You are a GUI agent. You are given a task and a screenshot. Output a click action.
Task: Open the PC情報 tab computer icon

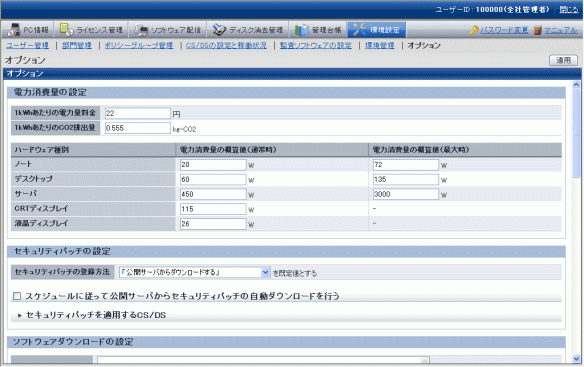pos(14,30)
